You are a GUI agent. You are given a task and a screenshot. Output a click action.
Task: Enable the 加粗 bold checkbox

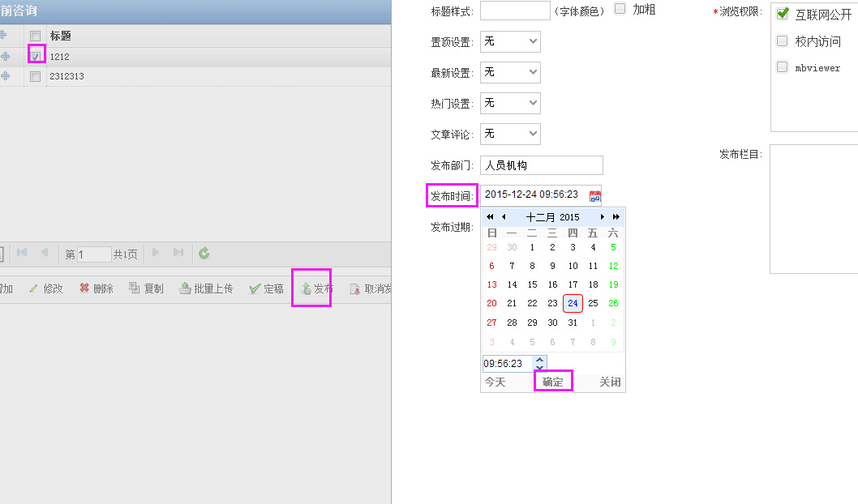pyautogui.click(x=620, y=9)
